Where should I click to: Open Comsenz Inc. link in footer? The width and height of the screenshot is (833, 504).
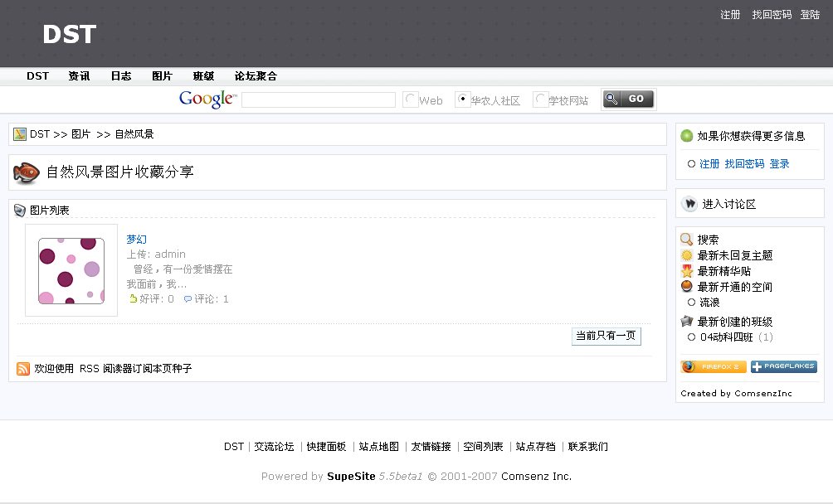tap(537, 477)
